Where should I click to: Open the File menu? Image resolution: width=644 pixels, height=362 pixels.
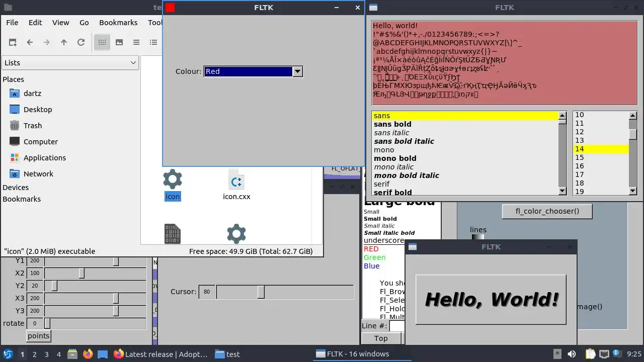(12, 23)
